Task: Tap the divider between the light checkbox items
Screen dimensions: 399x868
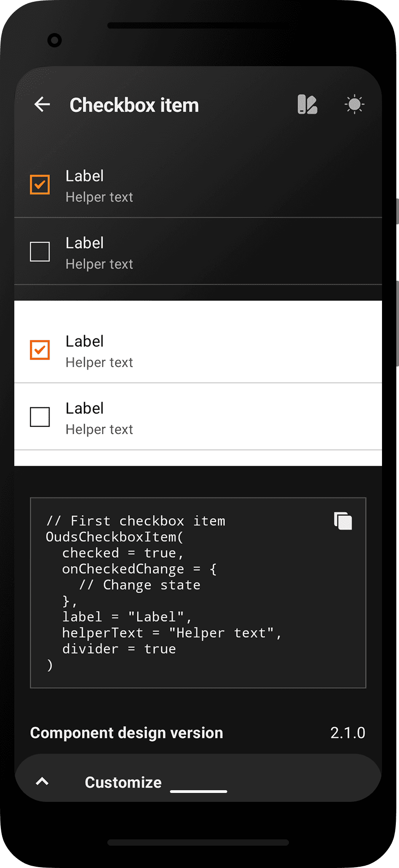Action: [x=198, y=383]
